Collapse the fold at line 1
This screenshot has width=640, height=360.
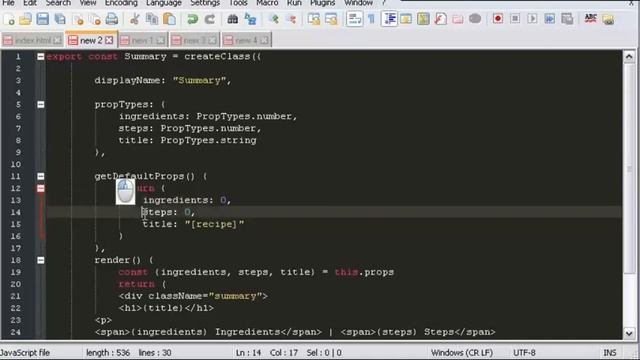coord(41,57)
